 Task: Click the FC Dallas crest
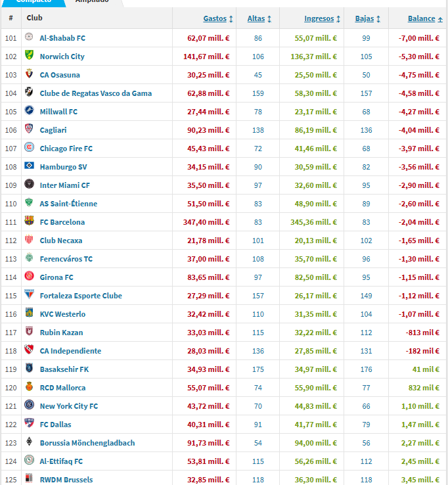point(29,423)
